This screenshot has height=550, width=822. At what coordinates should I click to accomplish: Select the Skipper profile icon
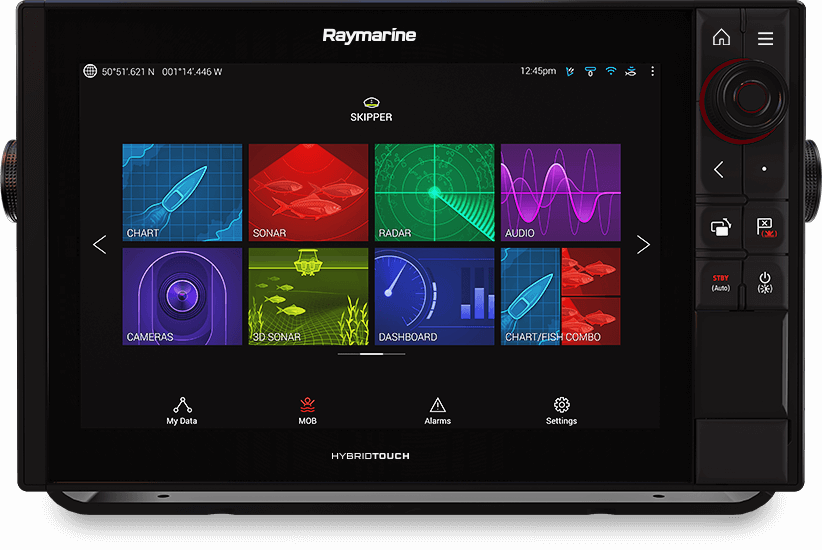[371, 109]
